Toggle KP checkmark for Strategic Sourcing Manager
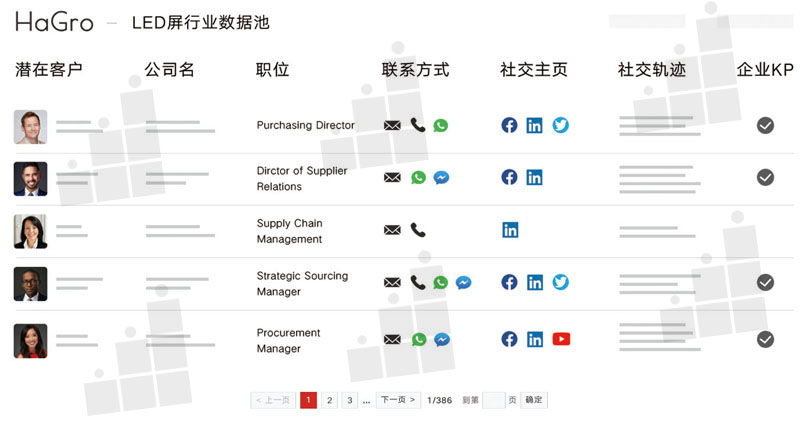The image size is (807, 428). coord(765,283)
